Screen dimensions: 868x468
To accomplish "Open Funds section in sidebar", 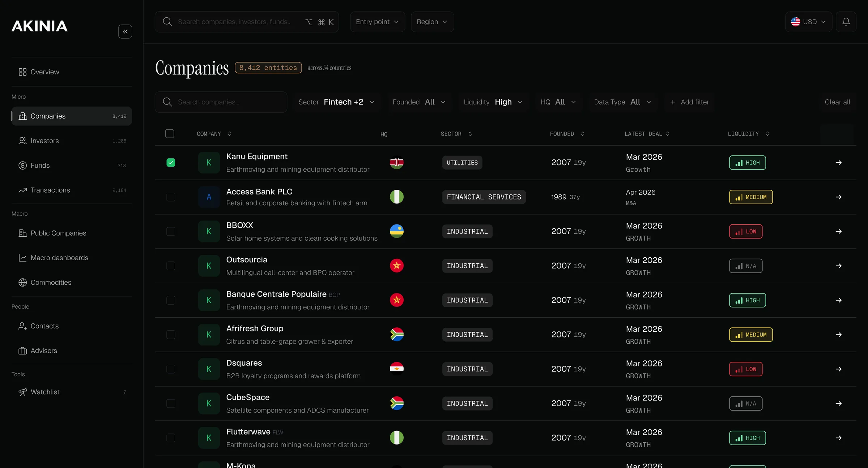I will coord(72,165).
